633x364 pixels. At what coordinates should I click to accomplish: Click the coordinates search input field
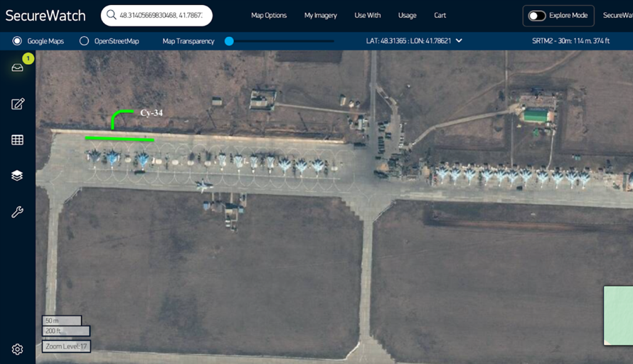click(x=164, y=15)
